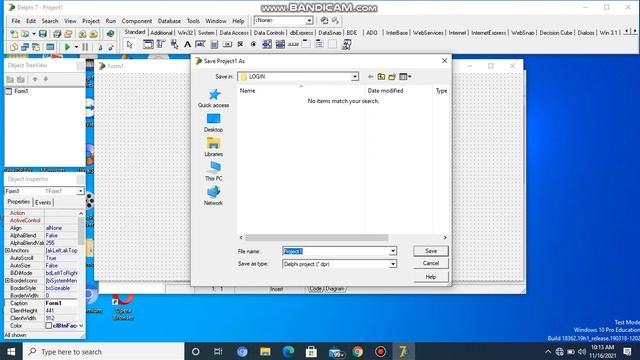Open the 'Save in' LOGIN folder dropdown
This screenshot has width=640, height=360.
point(355,77)
